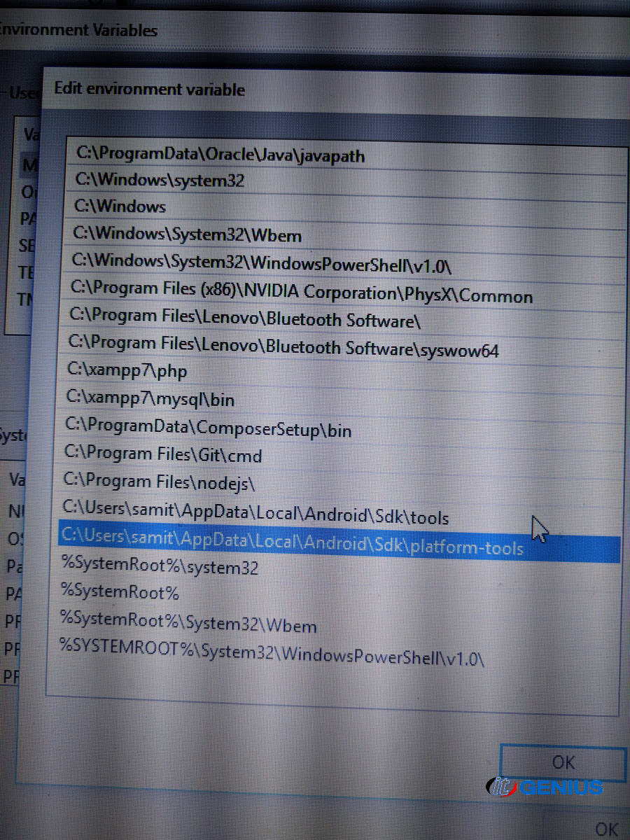Select the C:\Program Files\Git\cmd path

[339, 455]
